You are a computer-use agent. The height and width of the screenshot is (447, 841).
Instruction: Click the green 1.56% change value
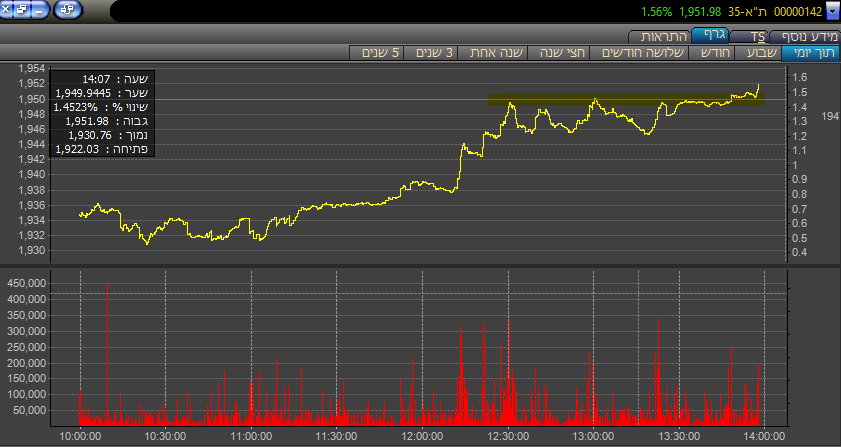point(656,12)
